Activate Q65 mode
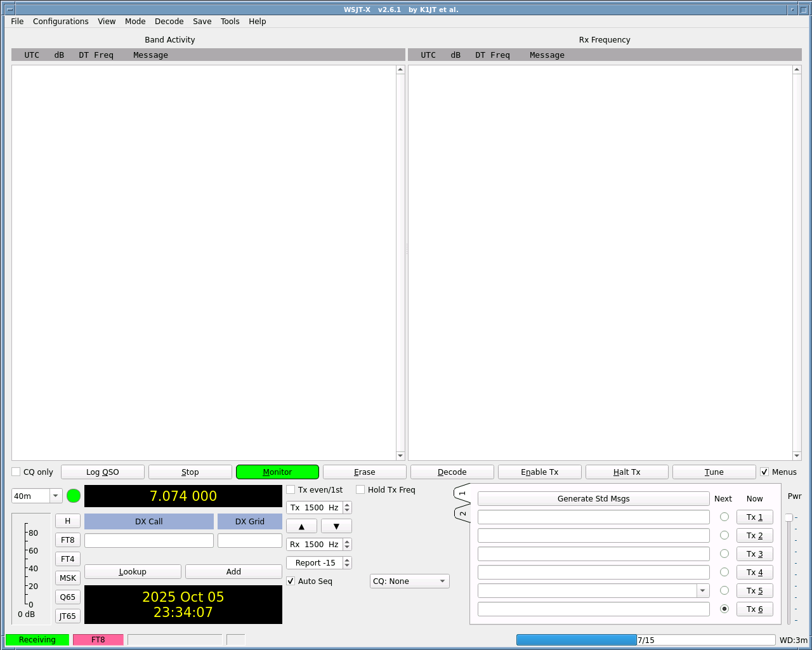This screenshot has width=812, height=650. [x=67, y=597]
